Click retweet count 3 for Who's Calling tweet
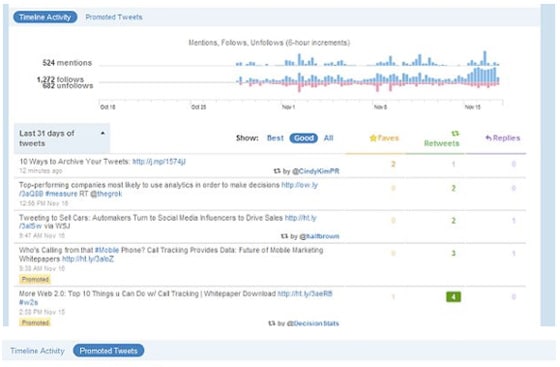This screenshot has height=367, width=560. coord(453,253)
